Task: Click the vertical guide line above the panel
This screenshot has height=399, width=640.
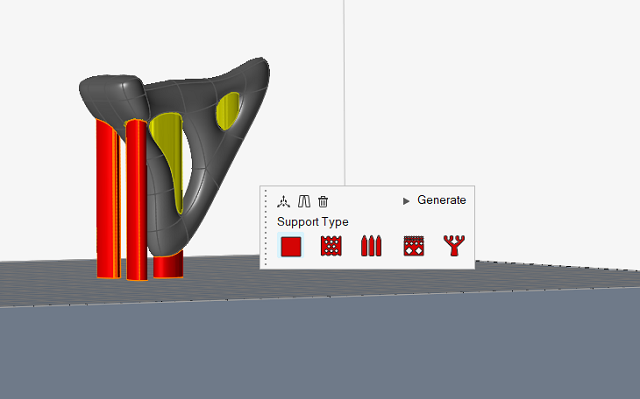Action: click(x=344, y=93)
